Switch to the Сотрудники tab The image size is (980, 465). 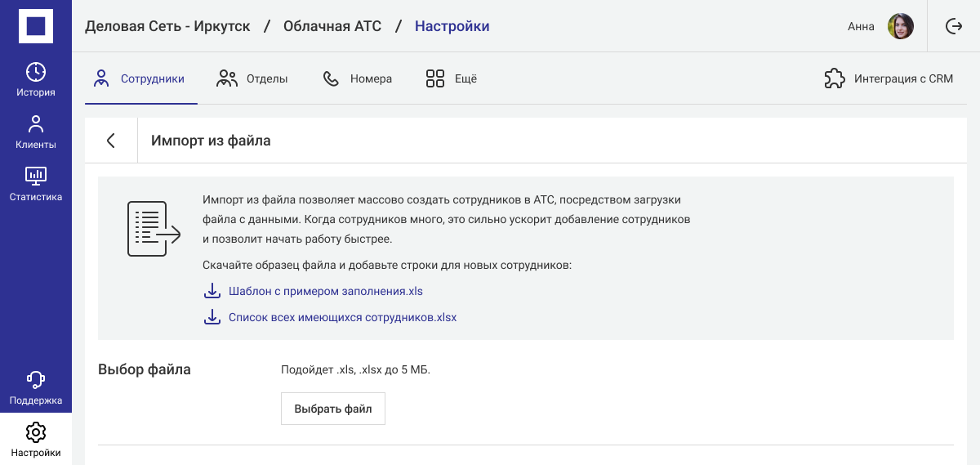140,79
